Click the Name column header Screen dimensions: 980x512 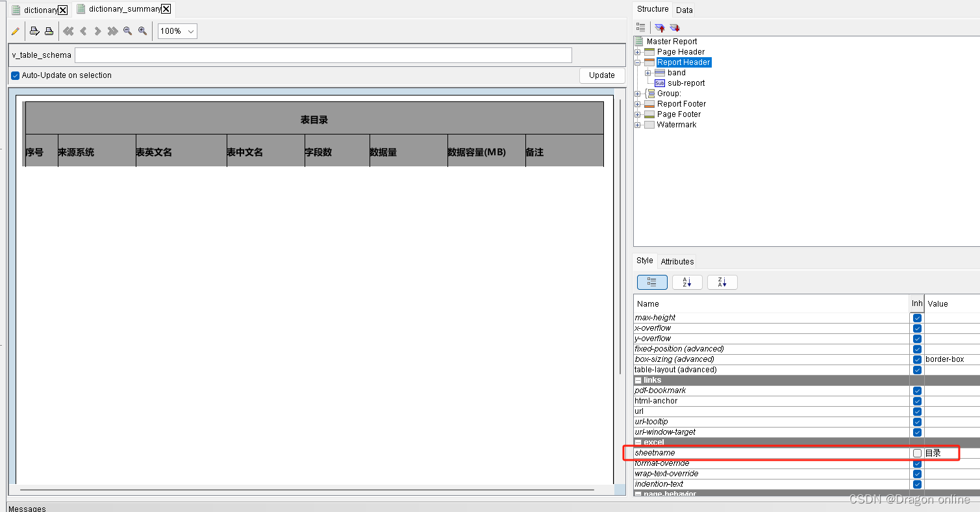pyautogui.click(x=772, y=303)
